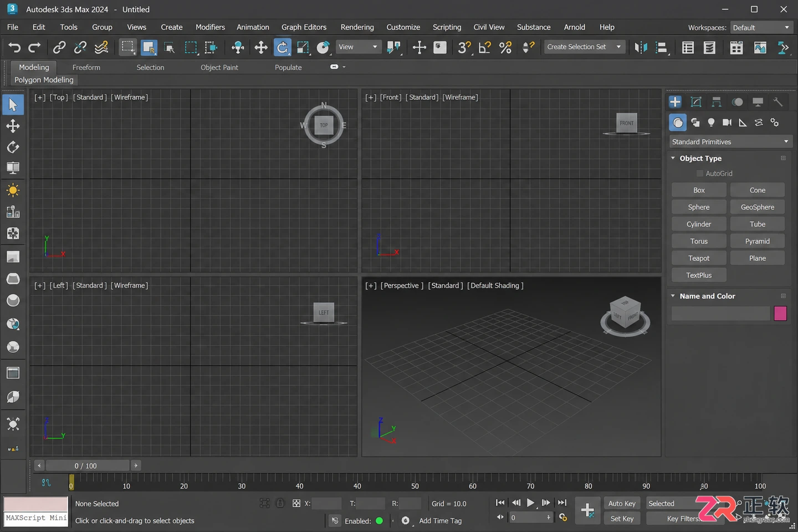Switch to the Utilities command panel tab
798x532 pixels.
(778, 102)
